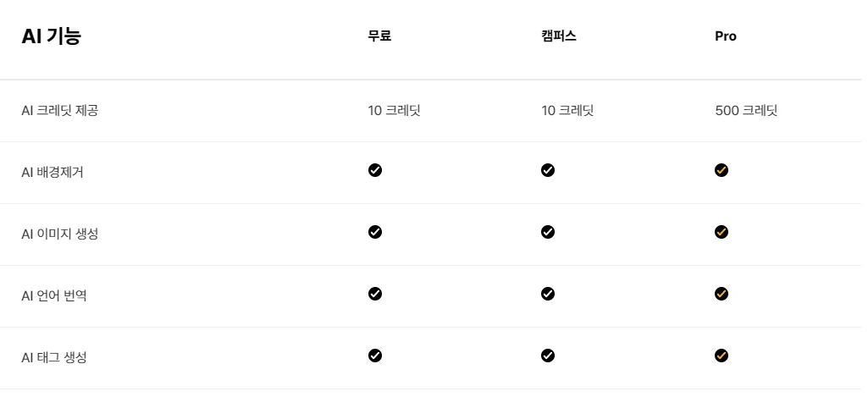Select the 캠퍼스 plan column header
The height and width of the screenshot is (397, 868).
coord(559,36)
